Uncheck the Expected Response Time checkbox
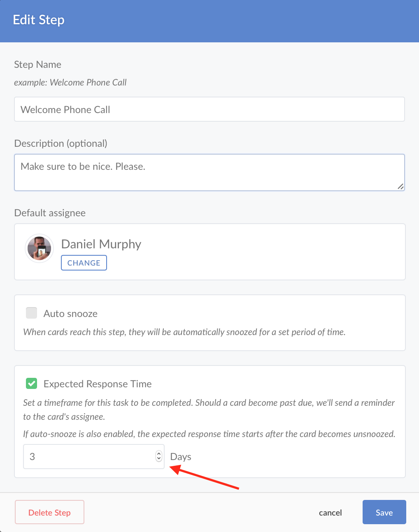The height and width of the screenshot is (532, 419). click(x=32, y=384)
